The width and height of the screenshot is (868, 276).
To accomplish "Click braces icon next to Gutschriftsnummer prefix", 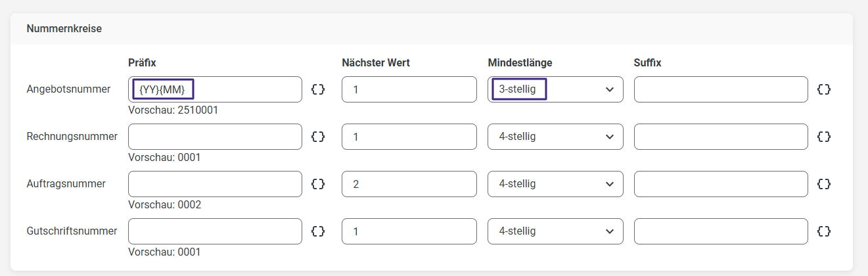I will click(318, 231).
